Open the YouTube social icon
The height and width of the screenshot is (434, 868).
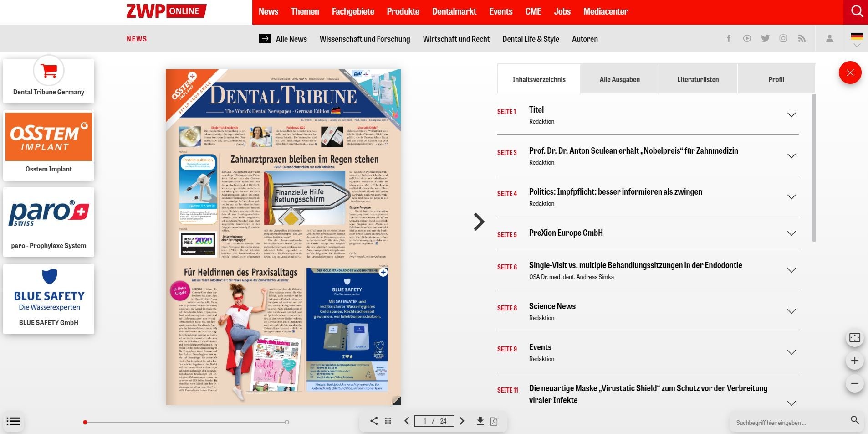point(747,38)
